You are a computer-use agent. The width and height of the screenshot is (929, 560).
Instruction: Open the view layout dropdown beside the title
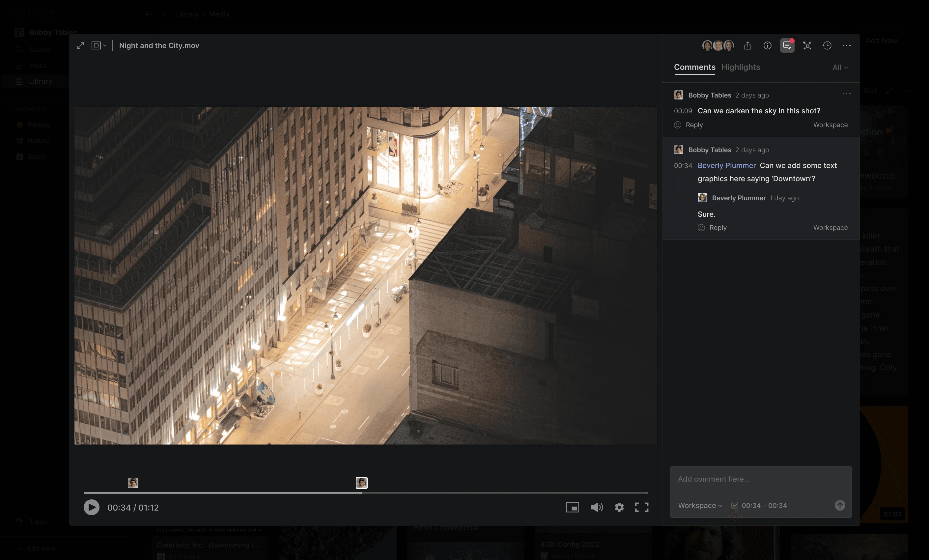click(x=99, y=46)
